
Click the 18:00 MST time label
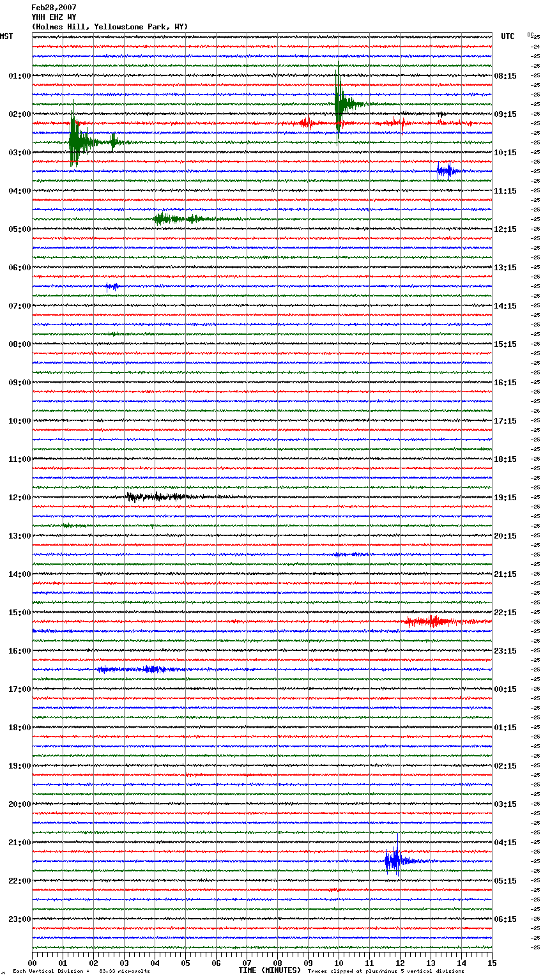[x=20, y=728]
